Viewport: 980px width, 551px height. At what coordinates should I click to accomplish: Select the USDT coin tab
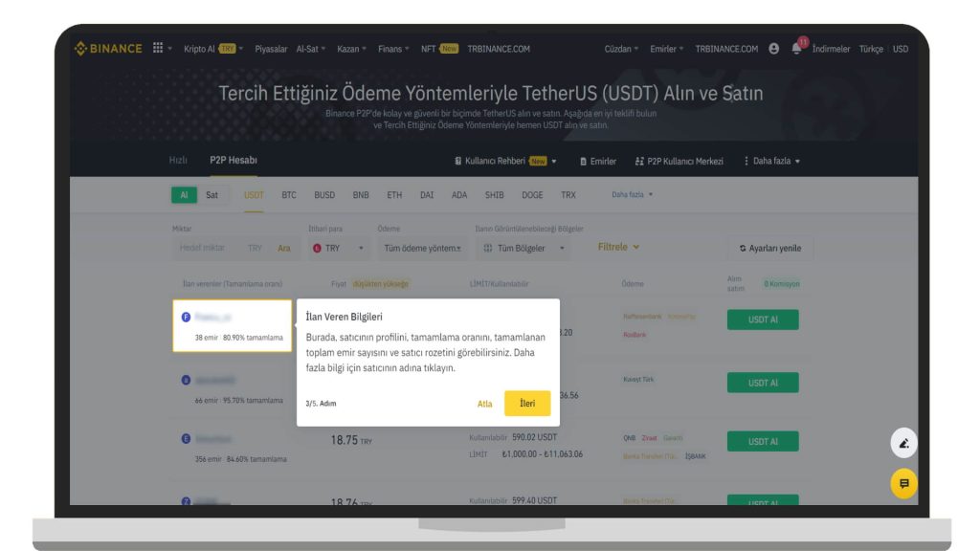[253, 195]
